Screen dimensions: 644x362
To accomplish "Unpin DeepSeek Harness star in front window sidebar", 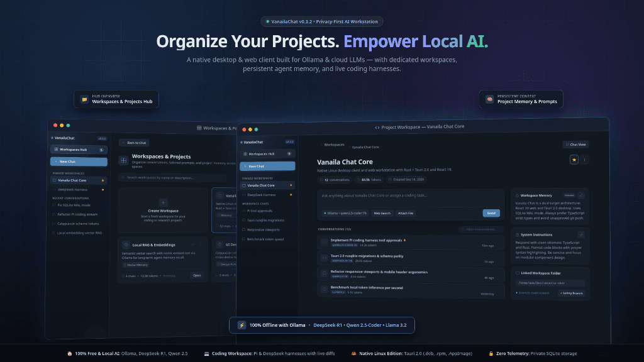I will click(291, 195).
